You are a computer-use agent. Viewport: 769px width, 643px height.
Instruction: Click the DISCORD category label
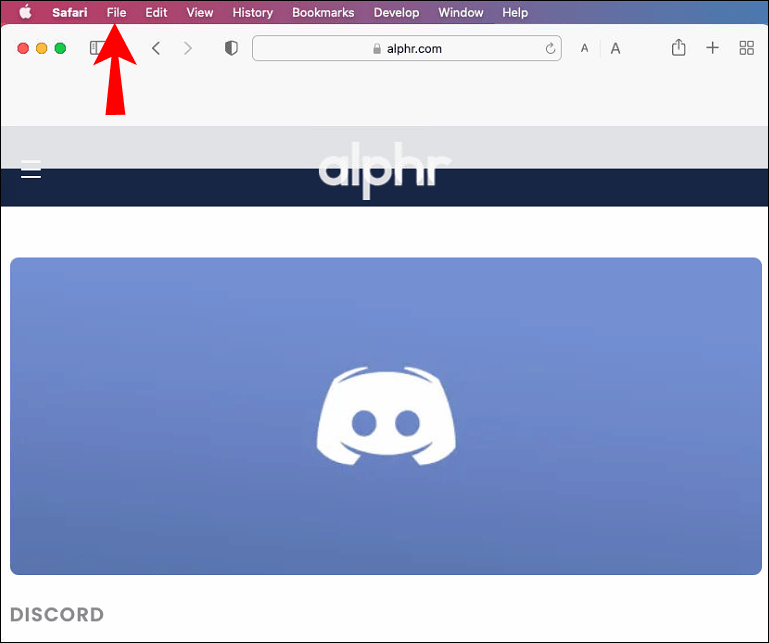coord(57,615)
